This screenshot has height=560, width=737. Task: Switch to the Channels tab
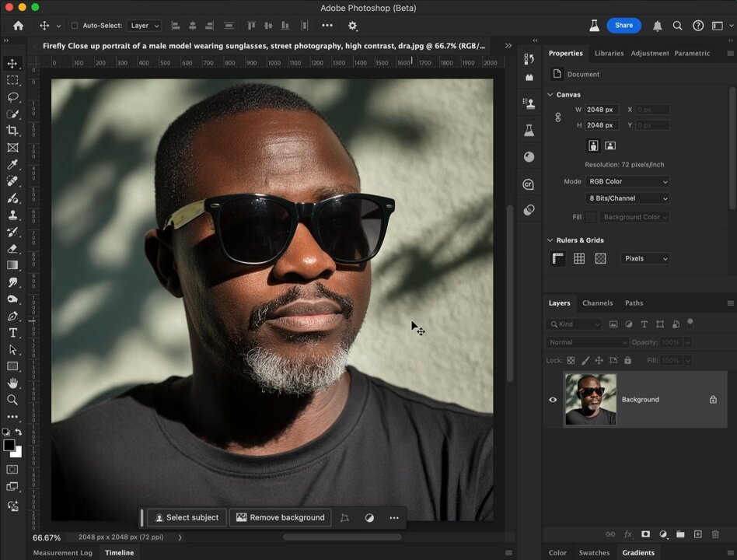point(597,303)
